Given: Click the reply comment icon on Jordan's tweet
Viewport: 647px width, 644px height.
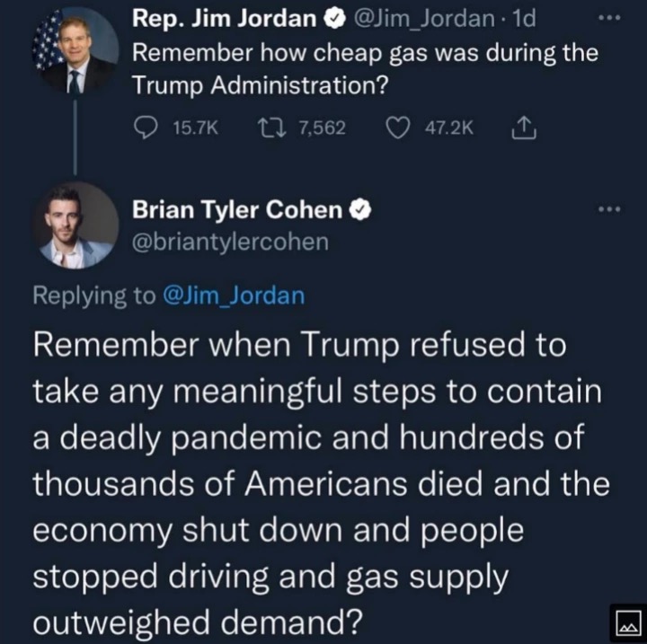Looking at the screenshot, I should (146, 129).
